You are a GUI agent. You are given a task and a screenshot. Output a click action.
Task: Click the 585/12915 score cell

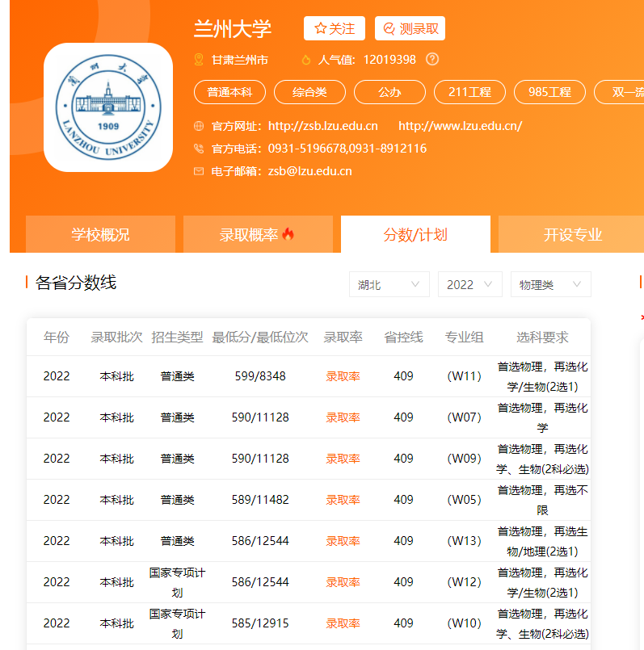(x=260, y=623)
